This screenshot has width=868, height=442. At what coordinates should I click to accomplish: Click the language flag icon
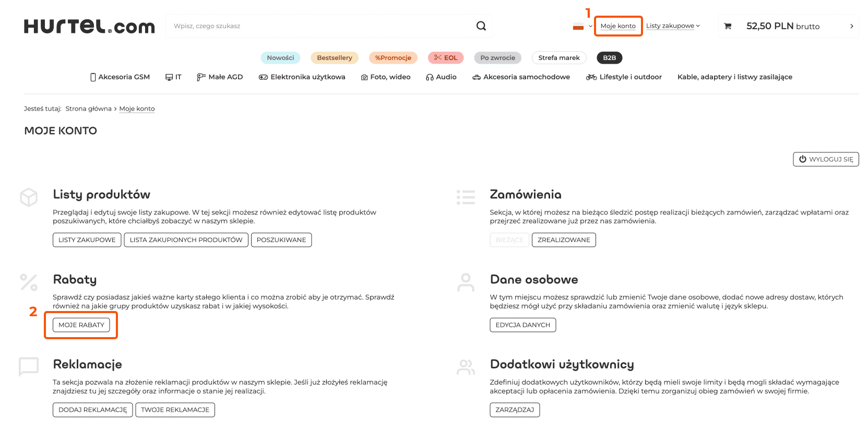(578, 27)
